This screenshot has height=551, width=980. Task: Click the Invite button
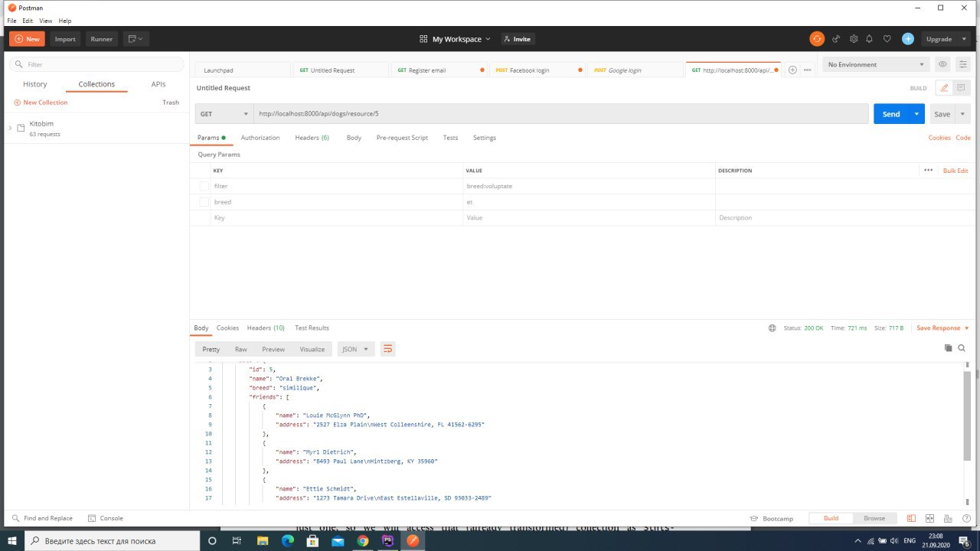pyautogui.click(x=518, y=39)
